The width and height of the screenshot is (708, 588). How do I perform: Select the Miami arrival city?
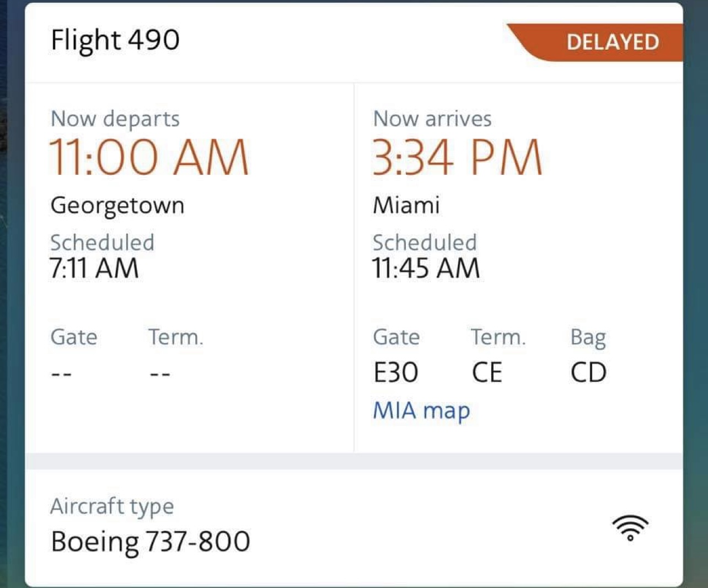click(x=406, y=206)
